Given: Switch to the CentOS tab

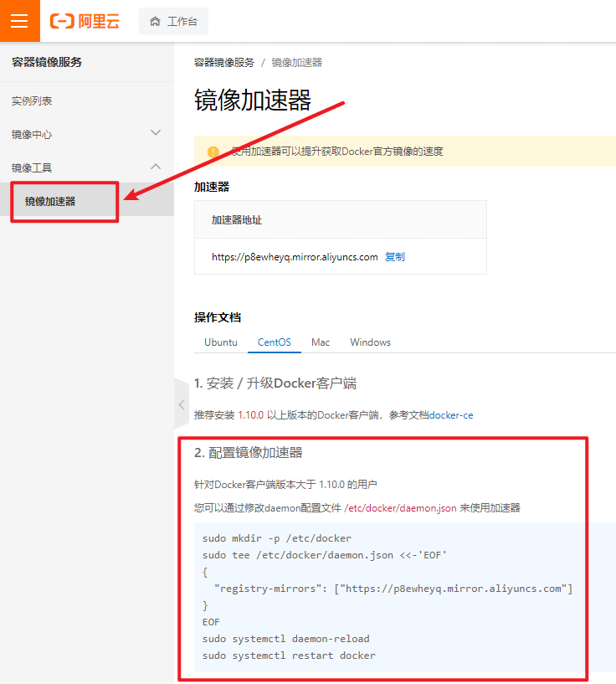Looking at the screenshot, I should (275, 342).
